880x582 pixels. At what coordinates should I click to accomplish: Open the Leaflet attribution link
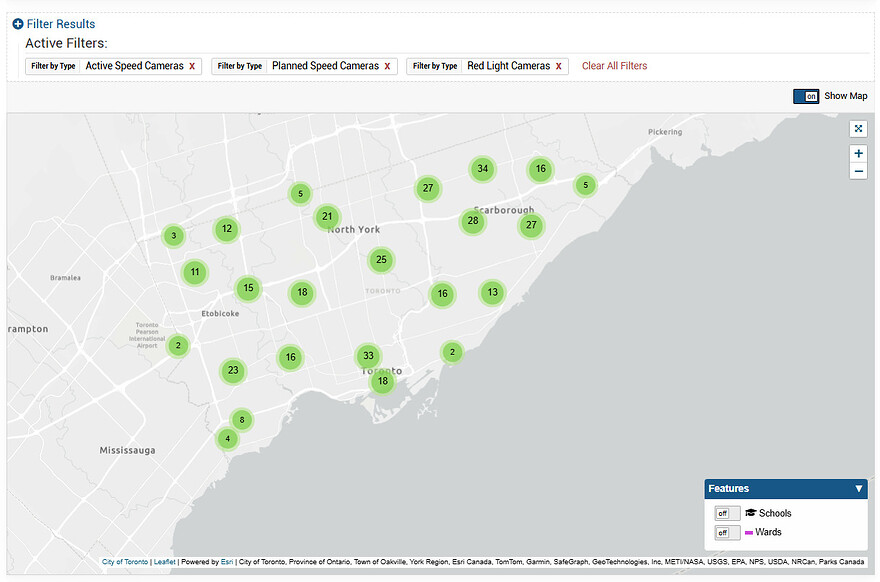click(x=164, y=562)
